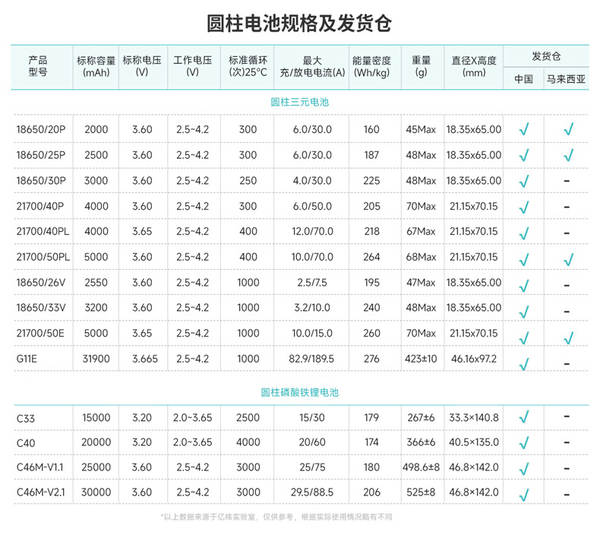Click the Malaysia checkmark for 21700/50E

point(569,337)
